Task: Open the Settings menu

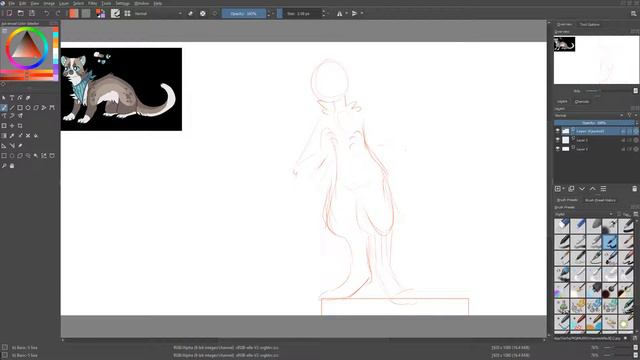Action: (122, 3)
